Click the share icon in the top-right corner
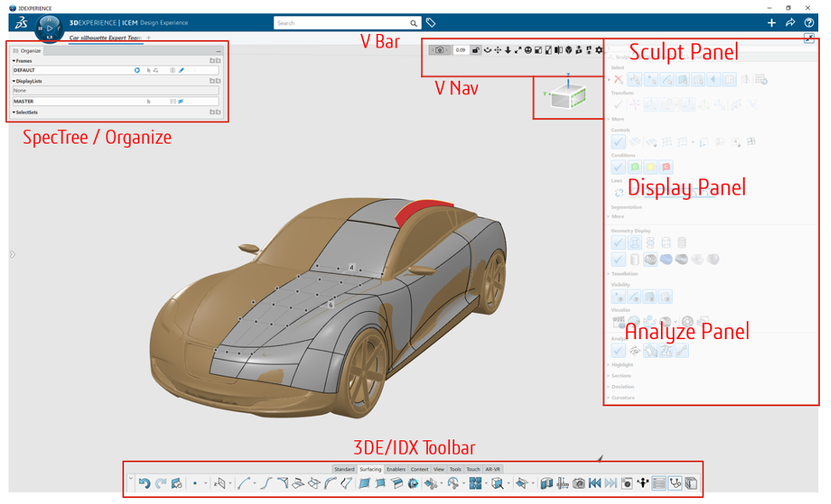The height and width of the screenshot is (504, 831). [791, 23]
